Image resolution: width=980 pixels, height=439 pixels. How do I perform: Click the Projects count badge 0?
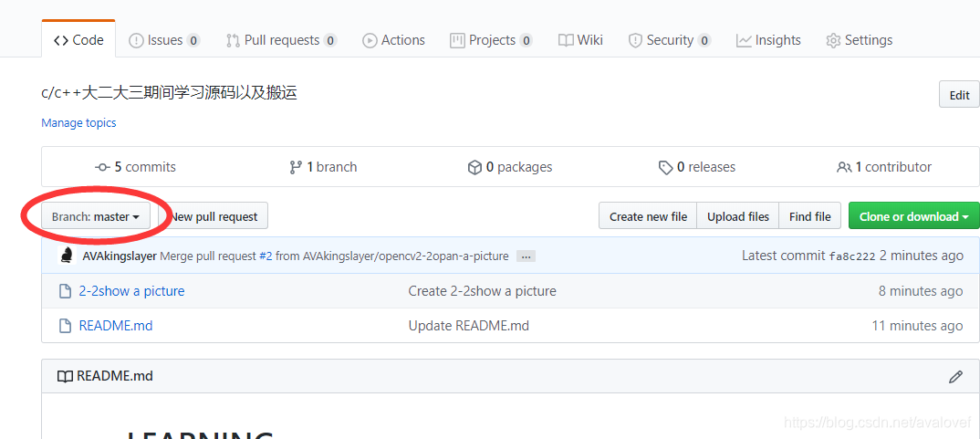tap(526, 41)
